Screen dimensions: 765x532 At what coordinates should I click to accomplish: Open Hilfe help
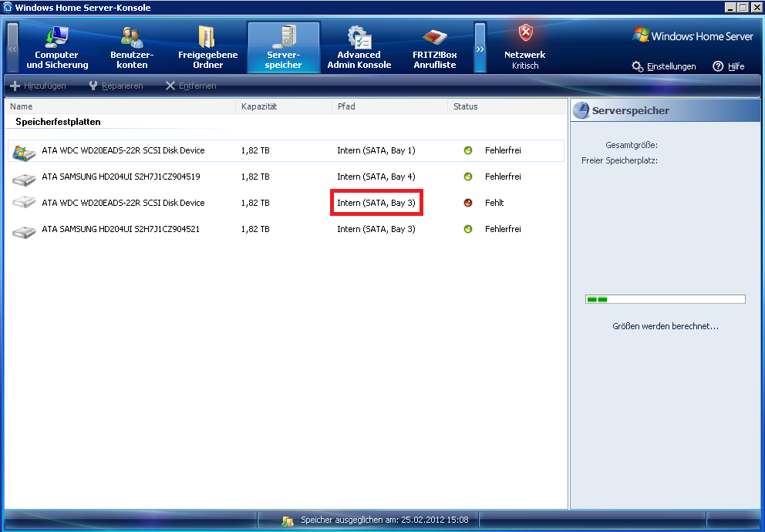pyautogui.click(x=729, y=66)
